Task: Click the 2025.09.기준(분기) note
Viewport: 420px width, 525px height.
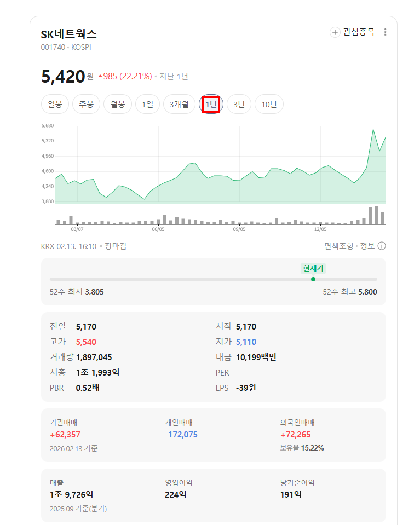Action: tap(78, 509)
